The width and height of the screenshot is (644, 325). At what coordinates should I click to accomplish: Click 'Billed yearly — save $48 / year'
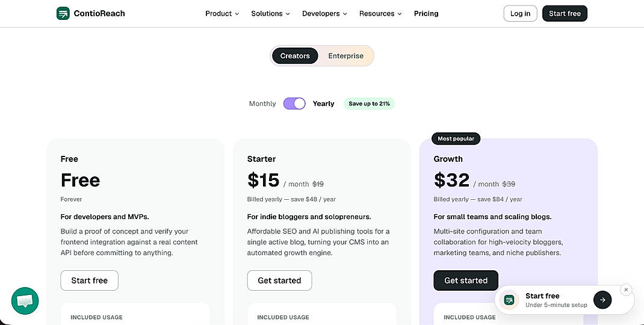[x=292, y=199]
